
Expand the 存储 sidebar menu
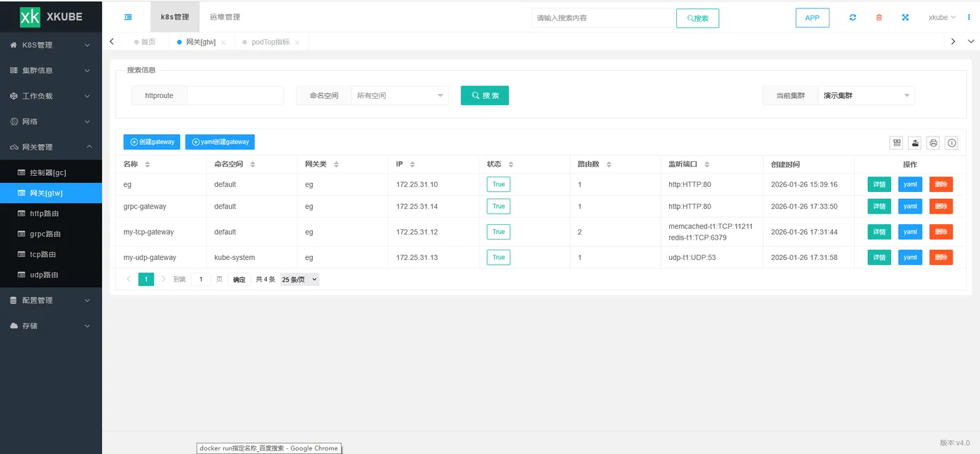coord(51,326)
